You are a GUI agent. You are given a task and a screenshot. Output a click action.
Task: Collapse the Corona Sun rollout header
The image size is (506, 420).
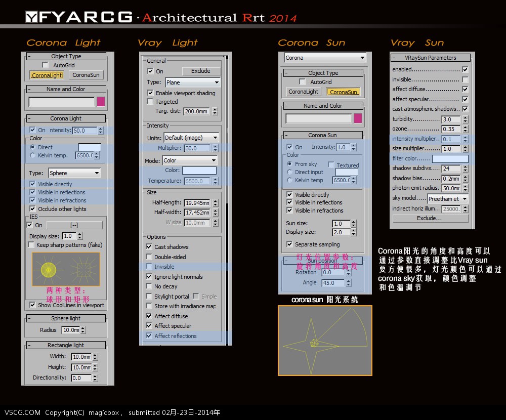tap(323, 135)
